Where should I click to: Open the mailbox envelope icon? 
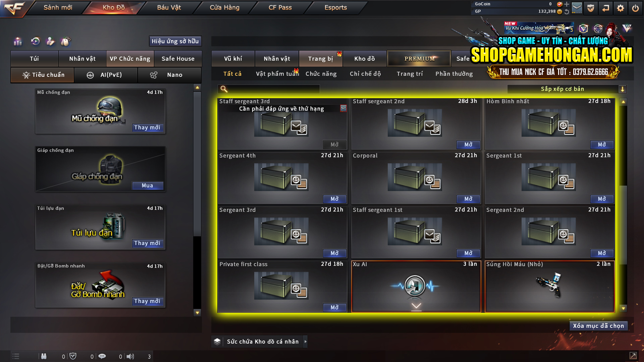[x=577, y=7]
